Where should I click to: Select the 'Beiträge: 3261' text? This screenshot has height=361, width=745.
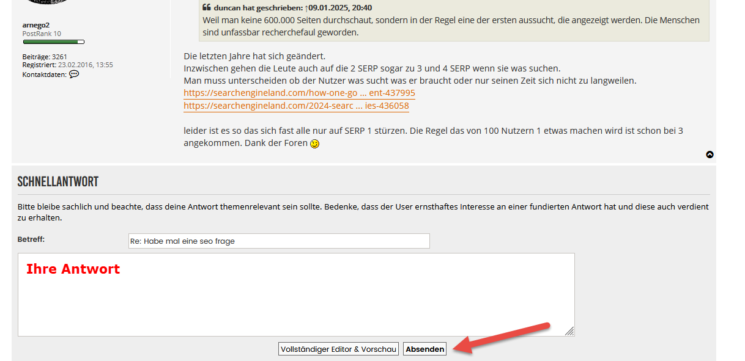[x=45, y=57]
